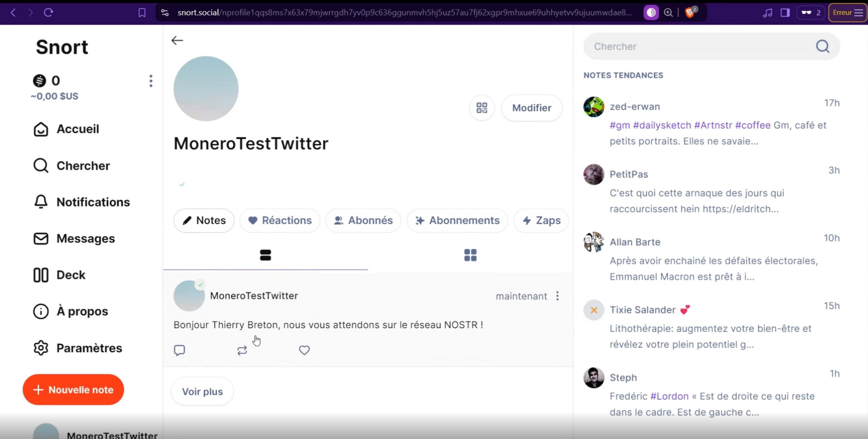Reload the page with the refresh icon
Viewport: 868px width, 439px height.
(x=49, y=13)
